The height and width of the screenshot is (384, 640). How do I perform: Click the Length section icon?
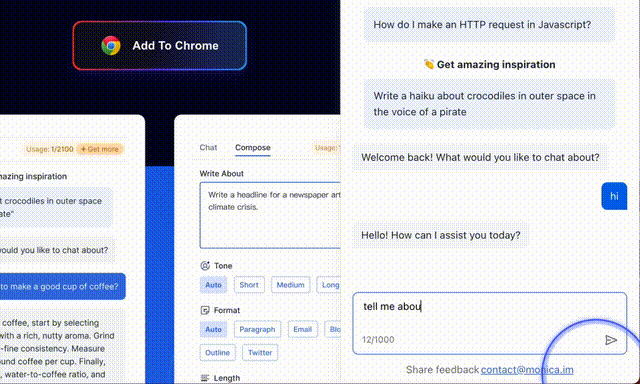(x=205, y=378)
